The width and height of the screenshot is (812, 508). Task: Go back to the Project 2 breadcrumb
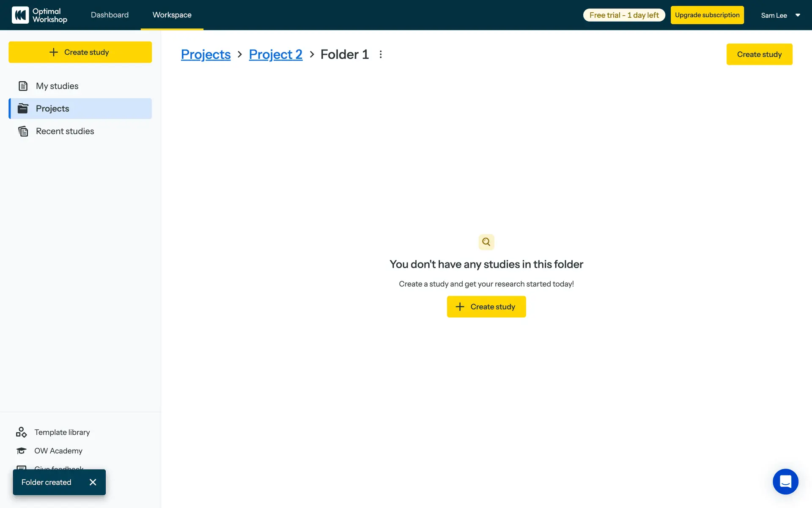pyautogui.click(x=275, y=54)
